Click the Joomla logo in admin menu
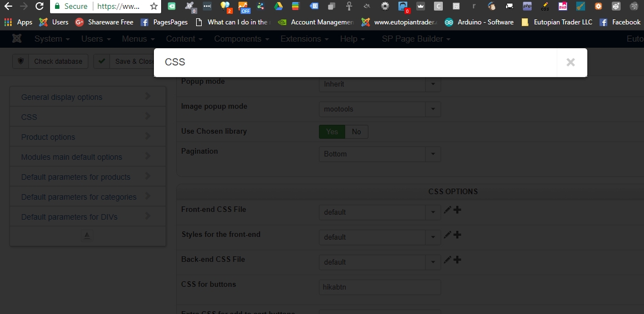Image resolution: width=644 pixels, height=314 pixels. coord(17,38)
